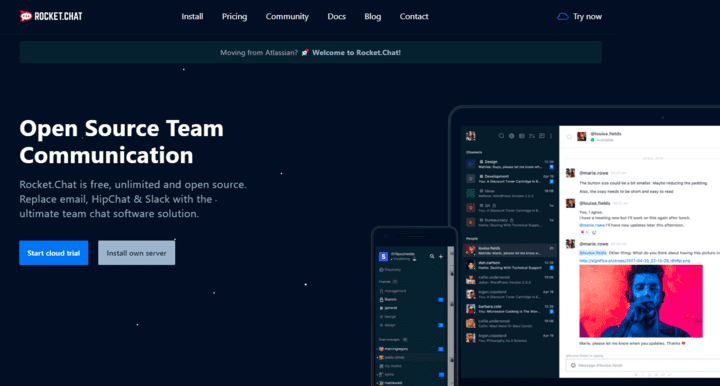Click the message input for @louisa.fields

point(643,365)
